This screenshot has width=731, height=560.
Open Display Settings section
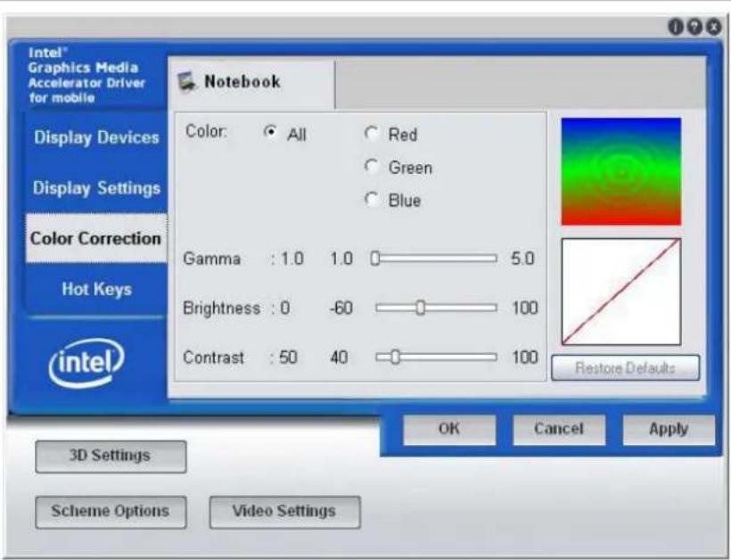pos(96,188)
